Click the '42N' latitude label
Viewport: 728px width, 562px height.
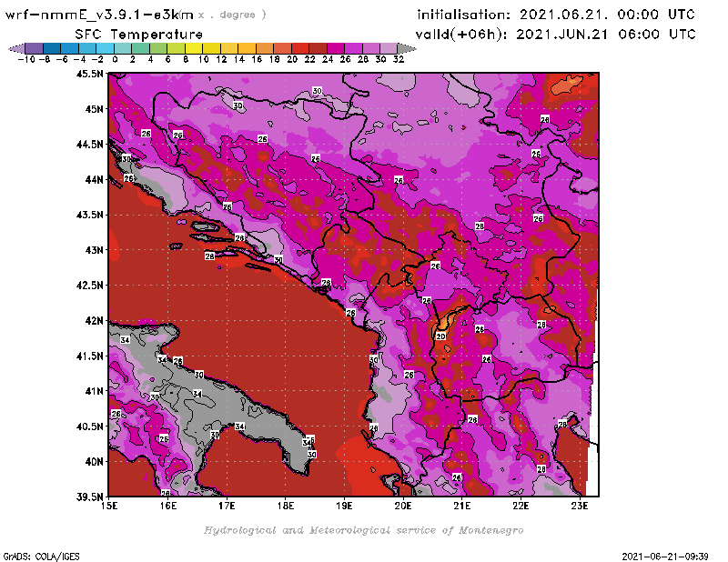95,321
